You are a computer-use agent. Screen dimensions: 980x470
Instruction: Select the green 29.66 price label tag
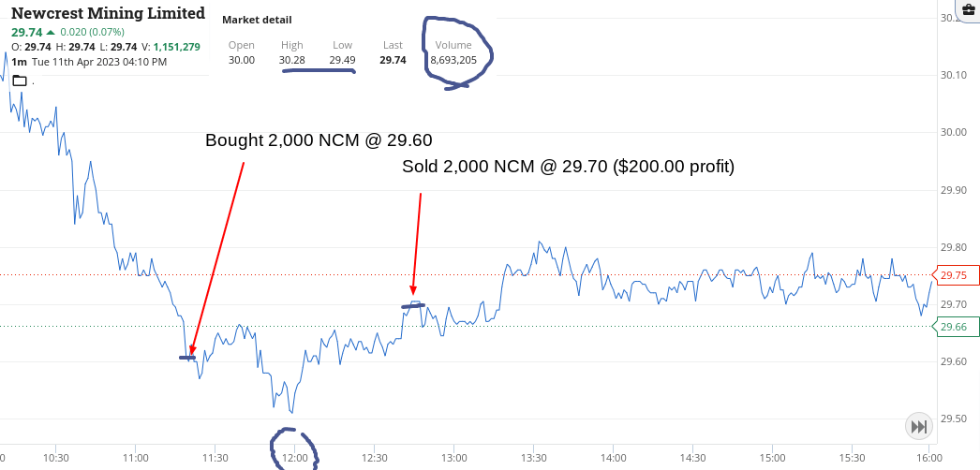pos(956,327)
